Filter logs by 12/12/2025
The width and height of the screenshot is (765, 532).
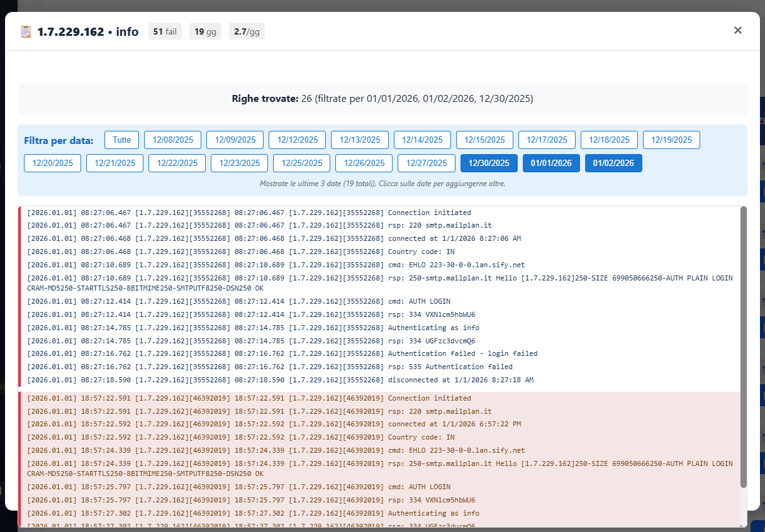tap(298, 140)
